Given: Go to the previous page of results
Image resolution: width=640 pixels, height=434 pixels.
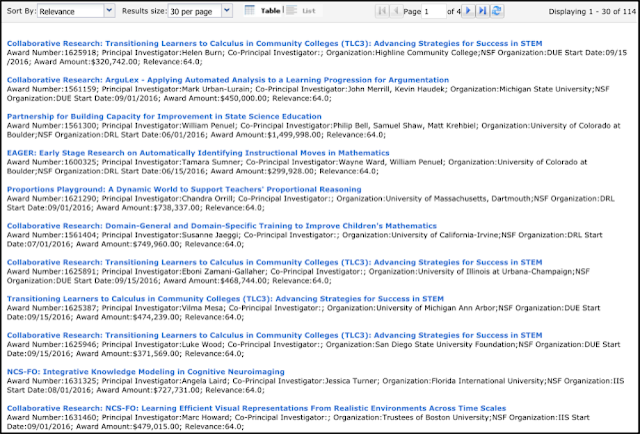Looking at the screenshot, I should (x=396, y=11).
